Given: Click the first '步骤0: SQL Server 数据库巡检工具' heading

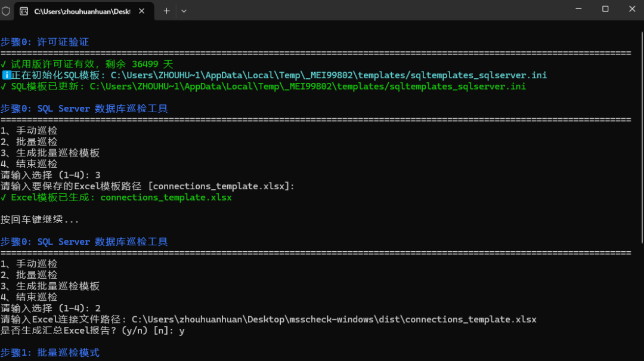Looking at the screenshot, I should tap(84, 109).
